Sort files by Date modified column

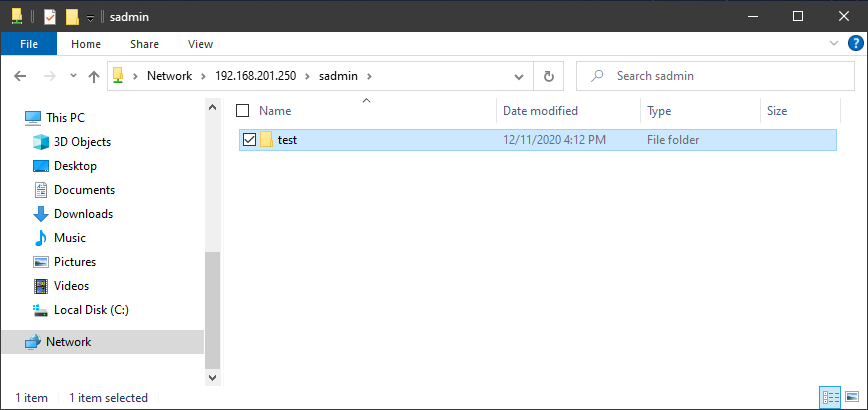click(540, 111)
